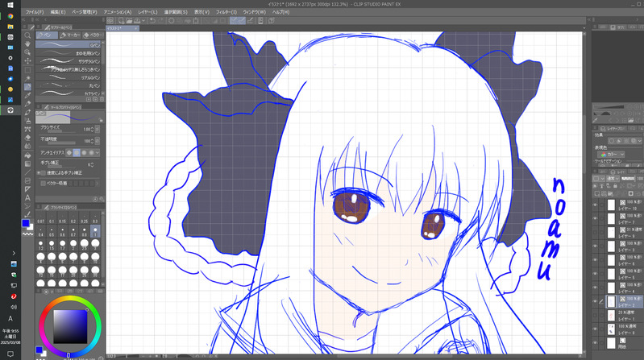644x360 pixels.
Task: Expand the anti-aliasing options arrow
Action: [98, 153]
